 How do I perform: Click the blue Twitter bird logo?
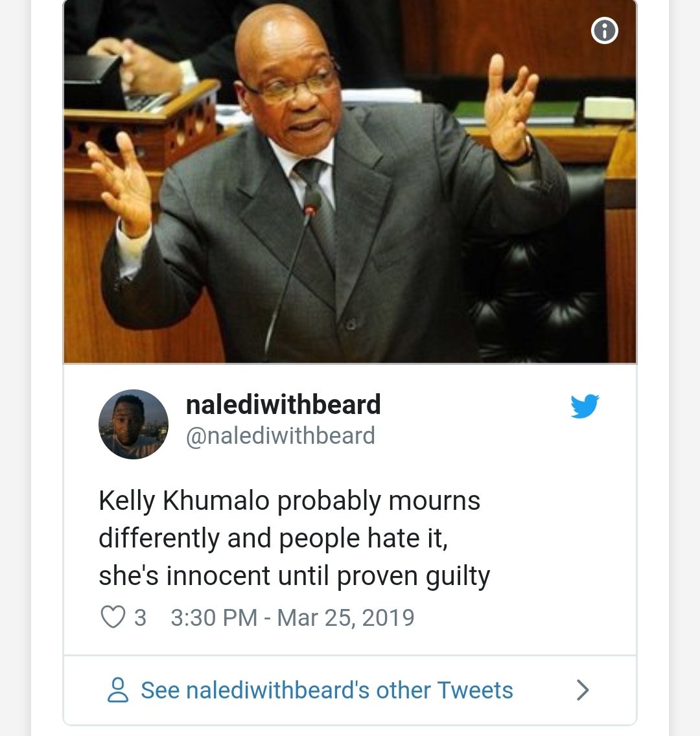[585, 406]
